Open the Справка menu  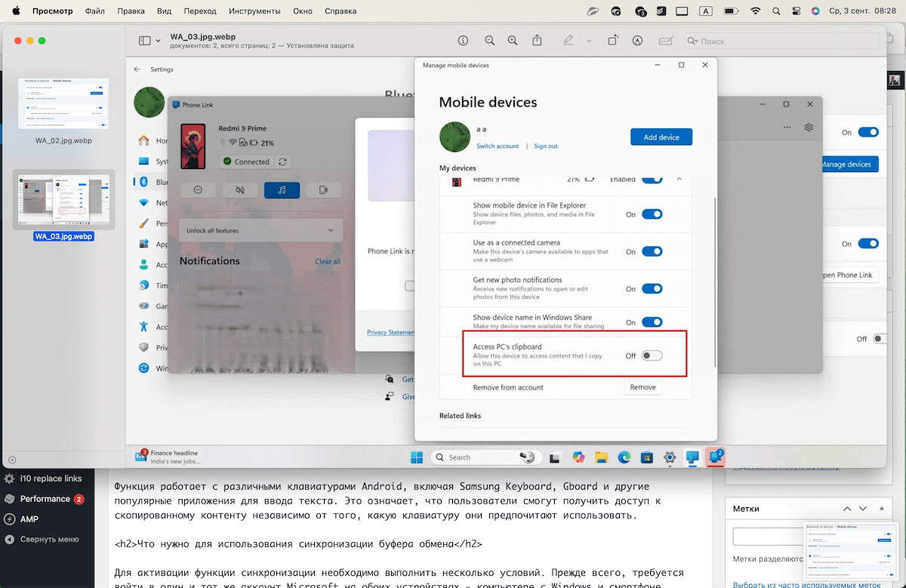pos(341,11)
